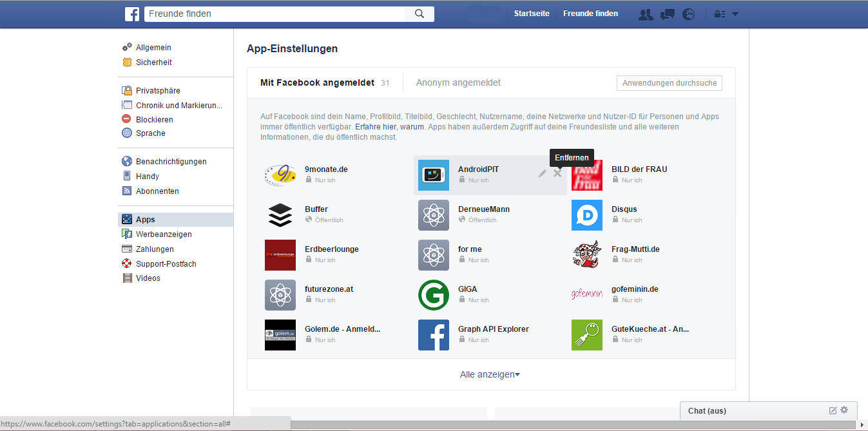Click the Disqus app name
Viewport: 868px width, 431px height.
pyautogui.click(x=624, y=209)
